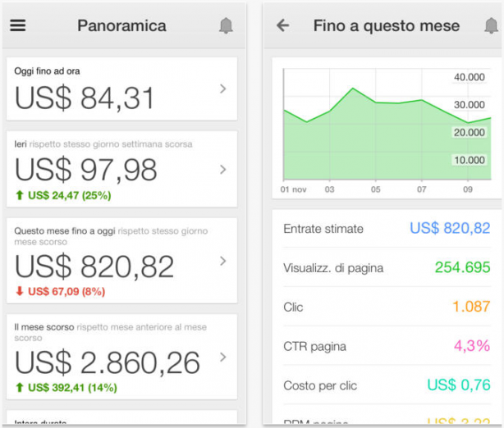
Task: Tap the notification bell in Panoramica header
Action: click(x=226, y=26)
